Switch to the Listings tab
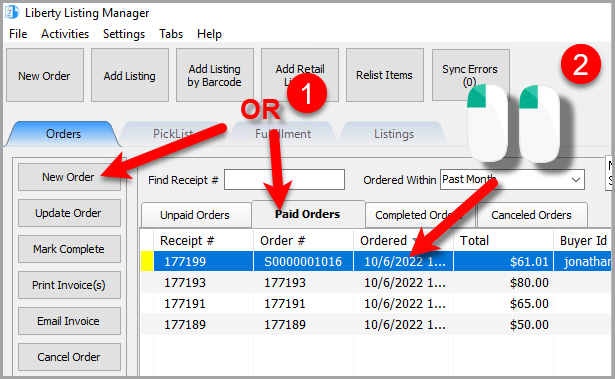 [x=394, y=134]
